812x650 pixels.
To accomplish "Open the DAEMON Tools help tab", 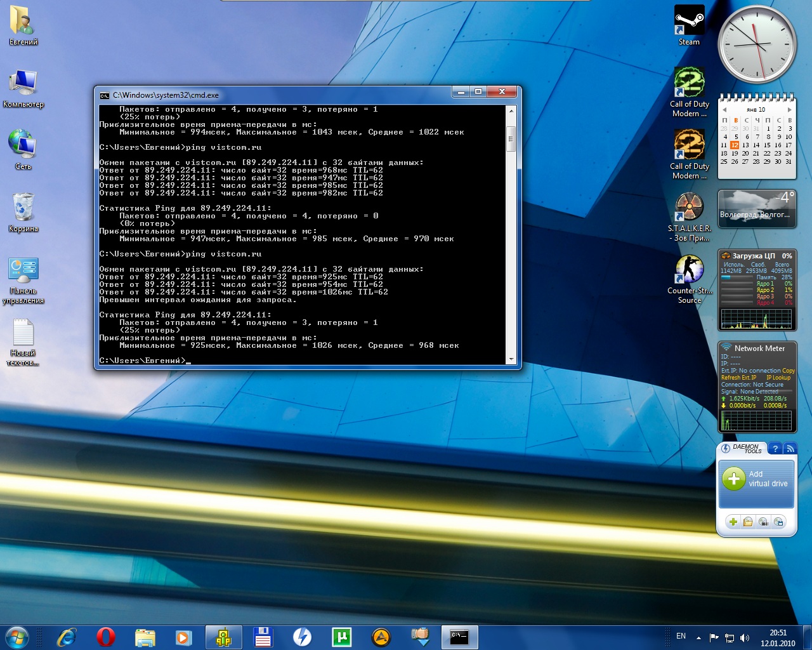I will (x=775, y=449).
